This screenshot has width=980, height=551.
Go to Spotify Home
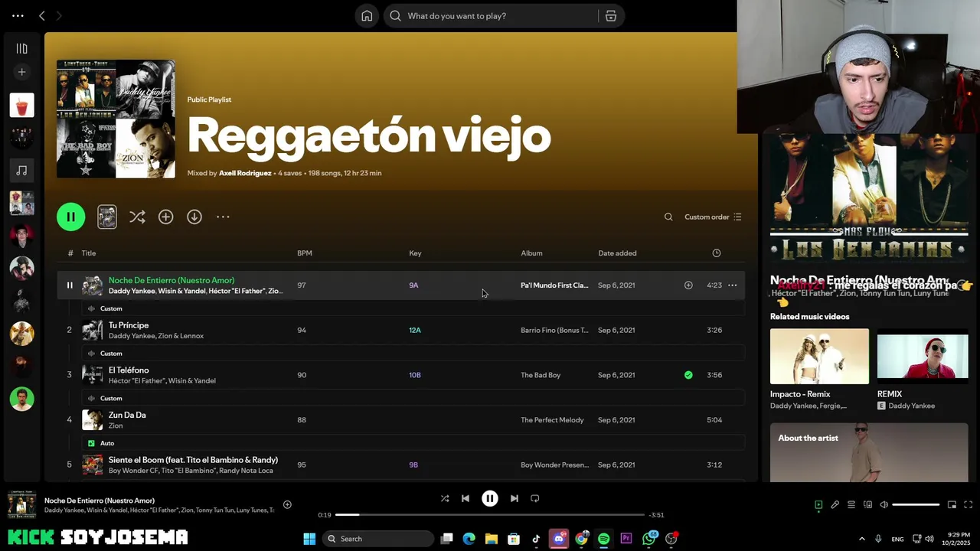[367, 16]
